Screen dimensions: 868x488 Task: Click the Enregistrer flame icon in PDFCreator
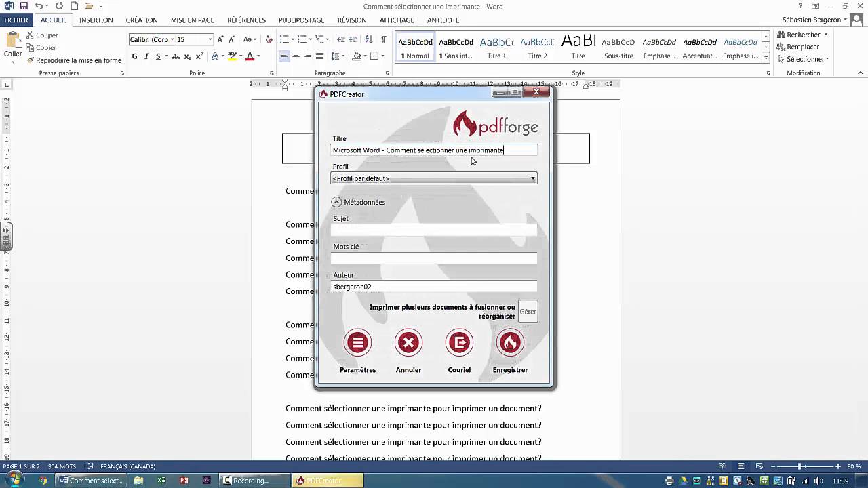[x=510, y=343]
